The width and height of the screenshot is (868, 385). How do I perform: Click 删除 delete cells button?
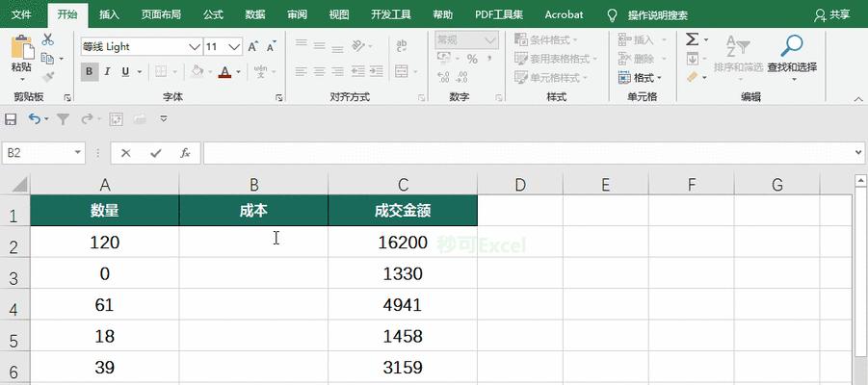click(x=642, y=59)
